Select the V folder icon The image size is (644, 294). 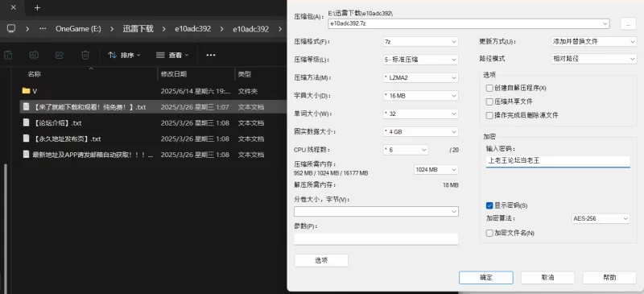(x=27, y=91)
